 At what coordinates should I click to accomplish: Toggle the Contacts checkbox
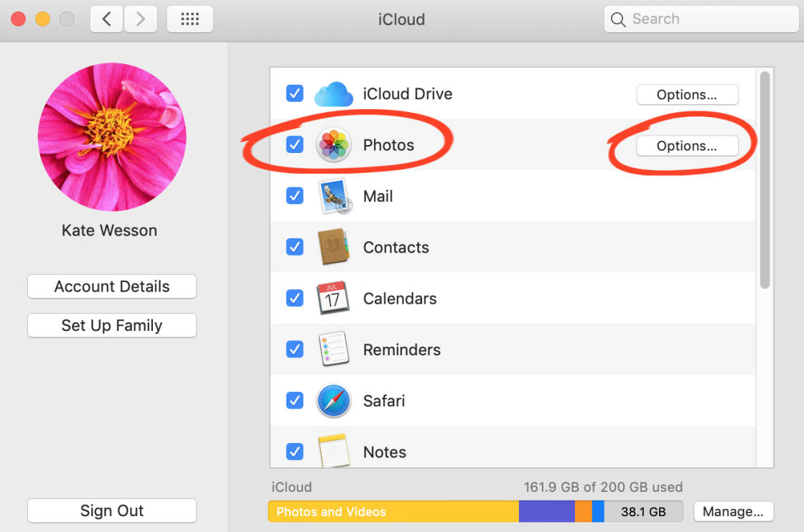pos(295,247)
